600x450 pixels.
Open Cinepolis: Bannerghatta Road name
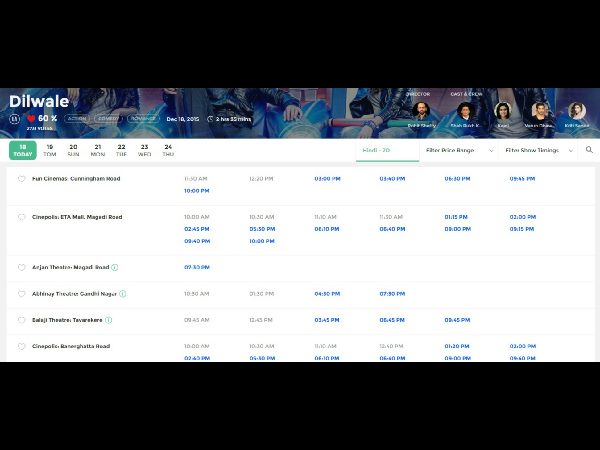pos(71,346)
